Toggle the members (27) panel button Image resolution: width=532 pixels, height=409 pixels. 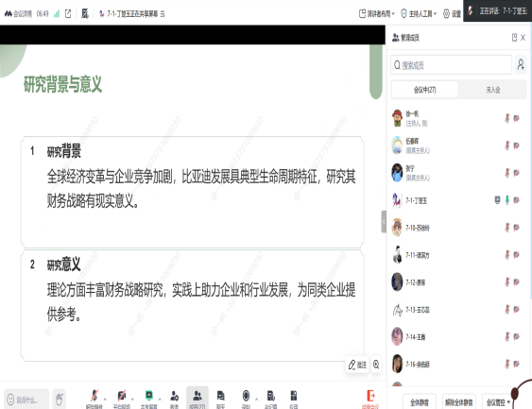point(197,398)
